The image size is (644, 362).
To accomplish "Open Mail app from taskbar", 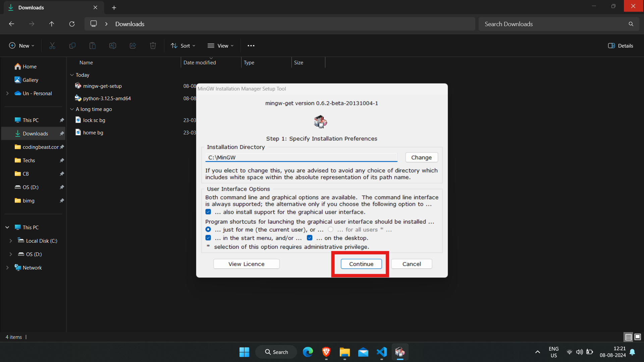I will tap(363, 352).
